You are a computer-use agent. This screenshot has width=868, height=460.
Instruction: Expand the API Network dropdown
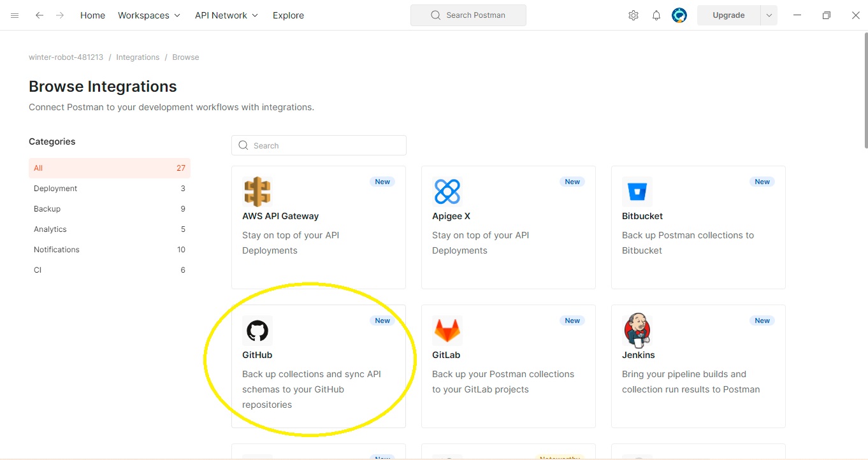coord(226,15)
